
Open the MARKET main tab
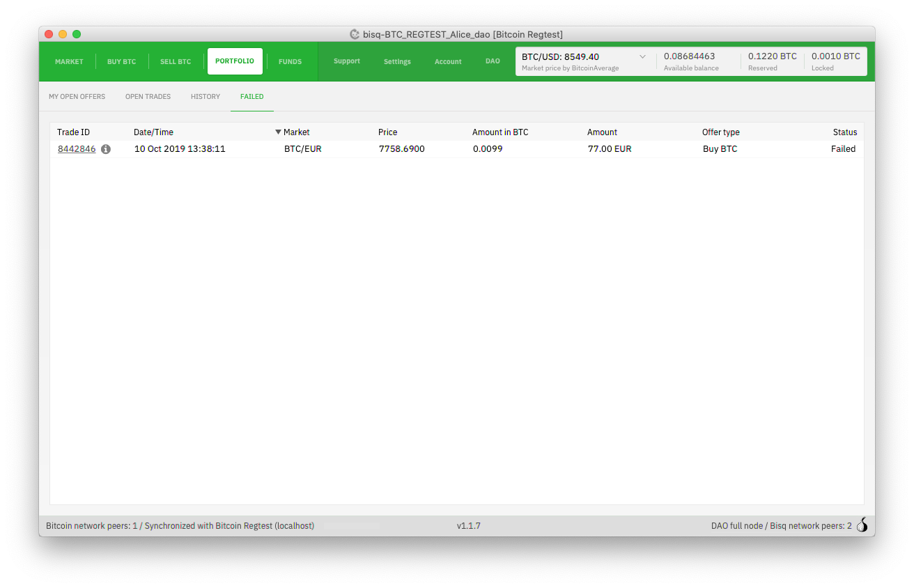tap(69, 62)
